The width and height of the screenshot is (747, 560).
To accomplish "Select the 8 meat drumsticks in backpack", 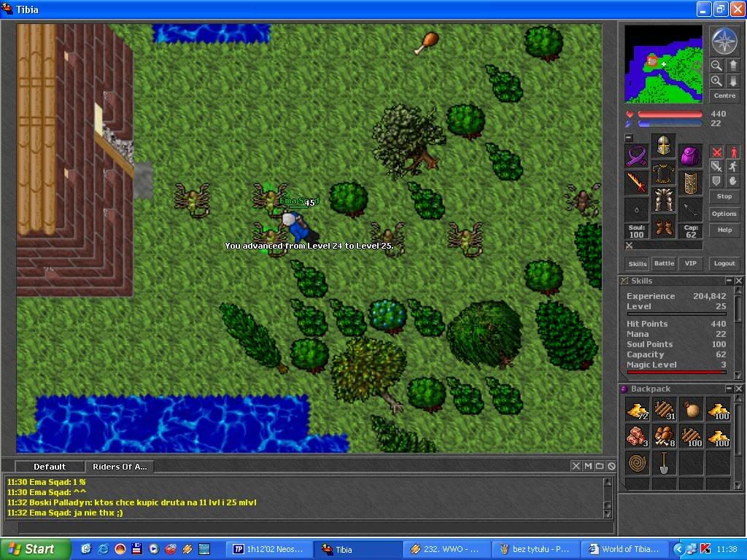I will tap(664, 436).
